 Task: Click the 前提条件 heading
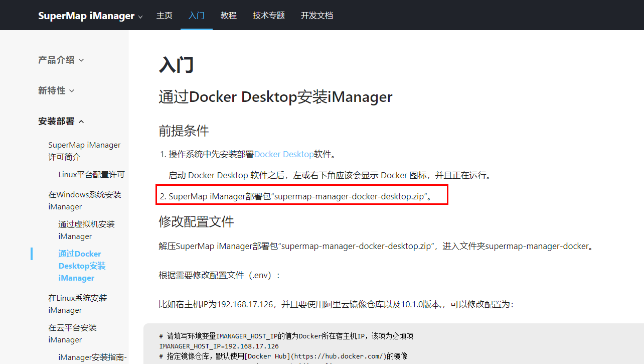tap(184, 131)
